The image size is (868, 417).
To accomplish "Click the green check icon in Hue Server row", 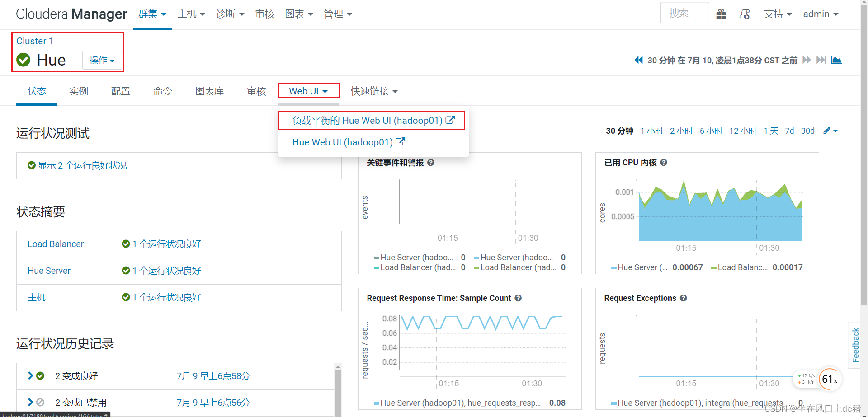I will [126, 271].
